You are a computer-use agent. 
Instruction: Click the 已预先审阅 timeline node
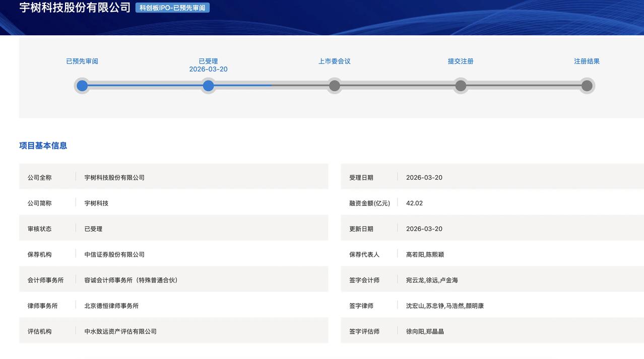coord(82,86)
